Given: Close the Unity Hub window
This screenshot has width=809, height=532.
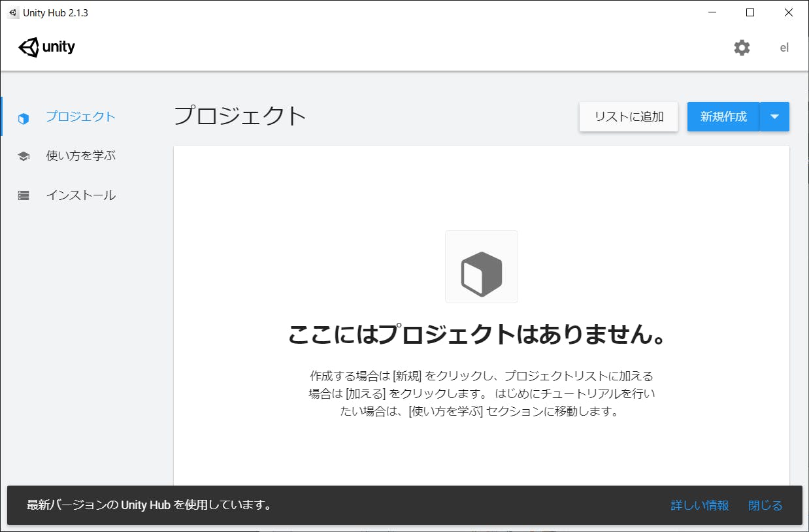Looking at the screenshot, I should [788, 12].
